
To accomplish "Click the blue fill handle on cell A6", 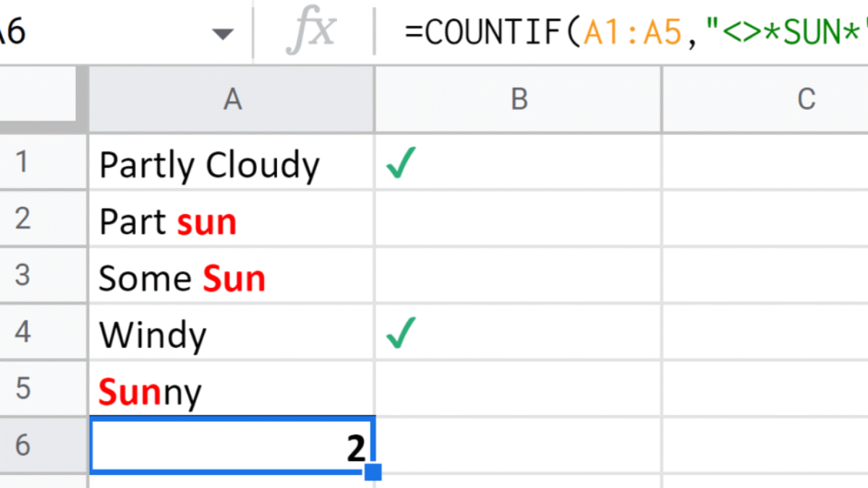I will pos(373,472).
